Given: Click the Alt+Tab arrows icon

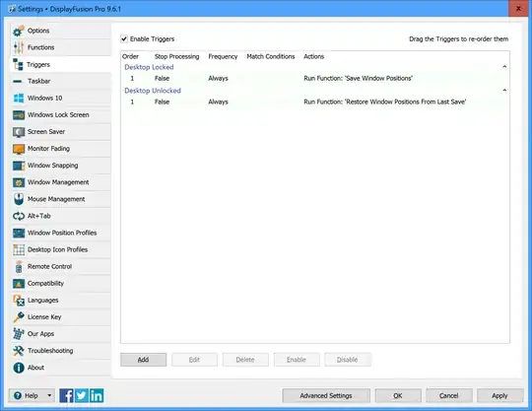Looking at the screenshot, I should coord(19,216).
